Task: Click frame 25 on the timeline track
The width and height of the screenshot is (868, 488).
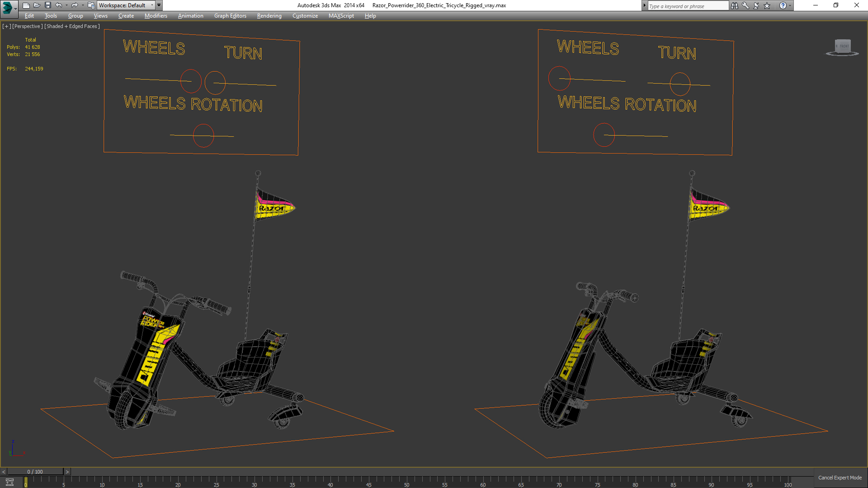Action: 216,482
